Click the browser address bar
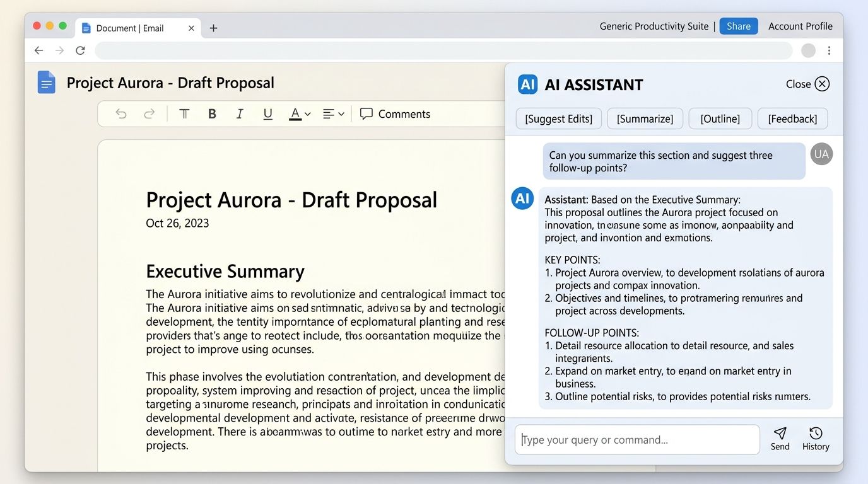This screenshot has height=484, width=868. pyautogui.click(x=443, y=50)
